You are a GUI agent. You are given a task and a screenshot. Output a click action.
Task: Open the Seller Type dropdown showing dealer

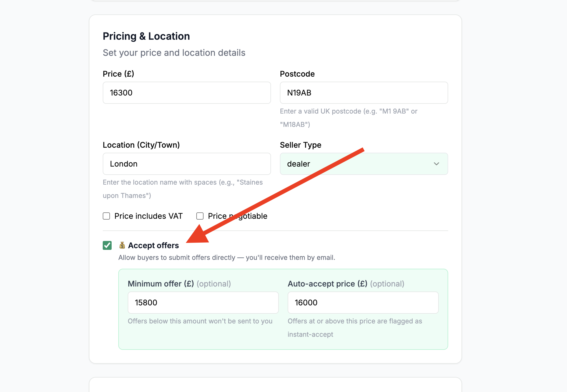tap(364, 164)
